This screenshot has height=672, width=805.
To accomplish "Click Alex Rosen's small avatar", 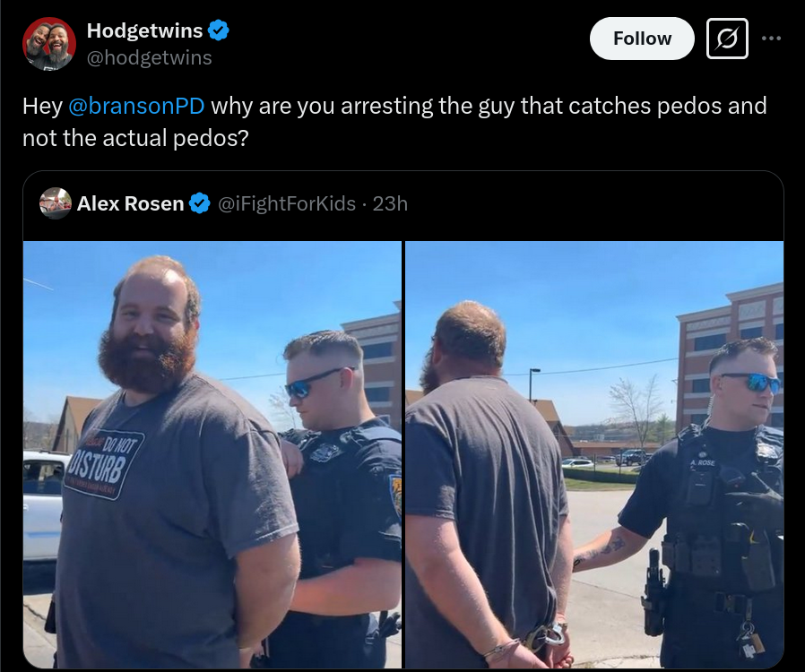I will pos(56,203).
